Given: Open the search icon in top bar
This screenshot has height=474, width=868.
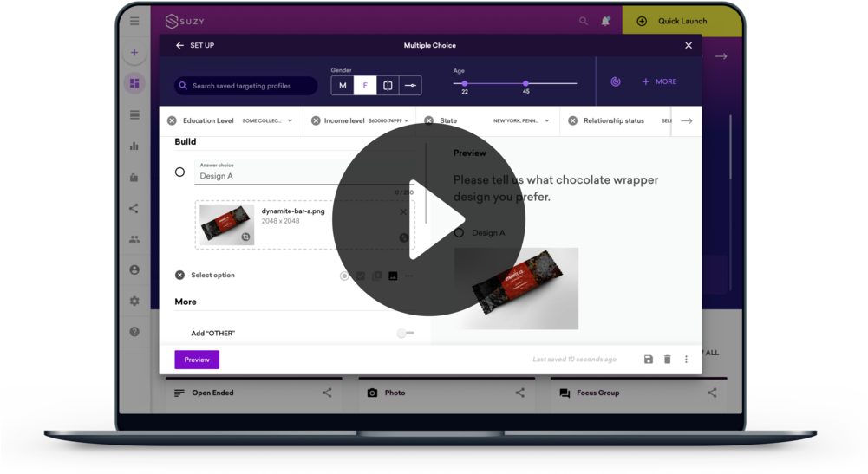Looking at the screenshot, I should [x=584, y=21].
